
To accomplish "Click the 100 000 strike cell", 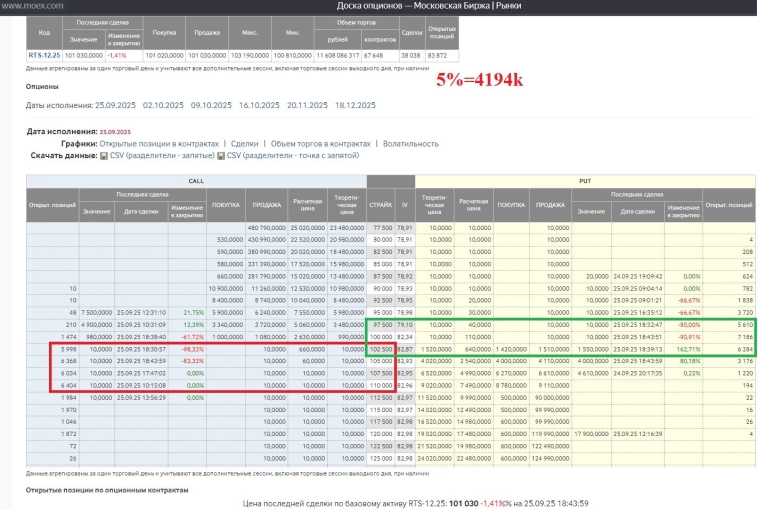I will tap(381, 336).
